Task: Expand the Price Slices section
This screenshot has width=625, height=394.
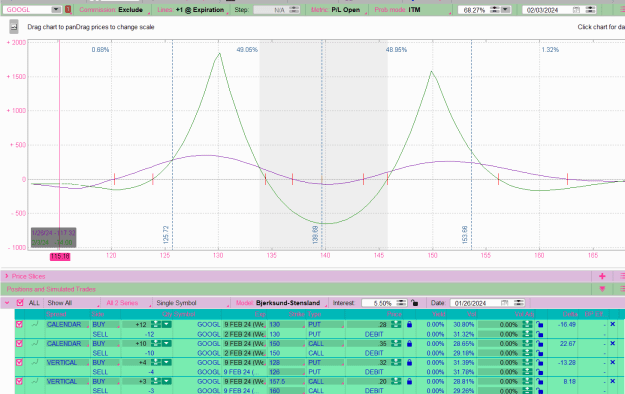Action: (6, 276)
